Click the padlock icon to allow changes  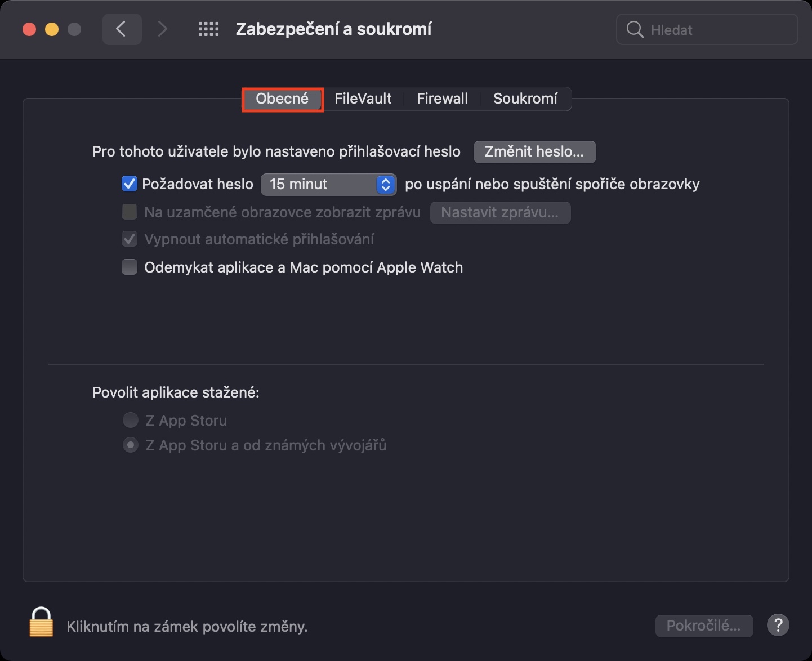point(41,623)
